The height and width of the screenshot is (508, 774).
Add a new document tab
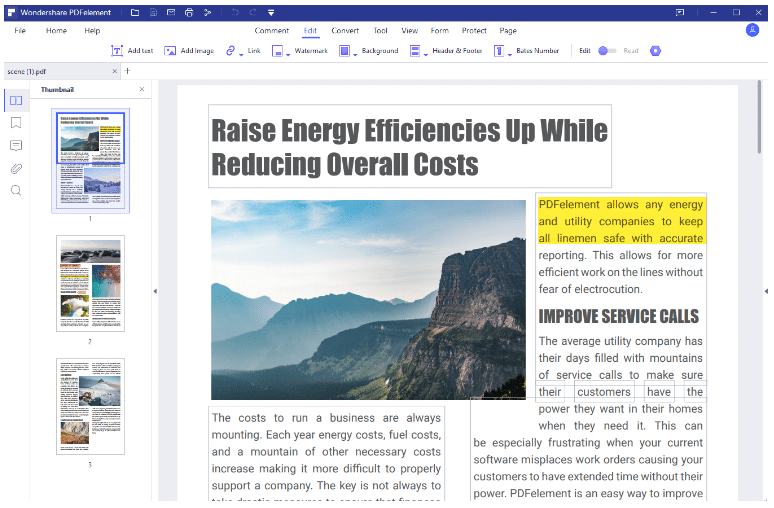click(x=127, y=71)
